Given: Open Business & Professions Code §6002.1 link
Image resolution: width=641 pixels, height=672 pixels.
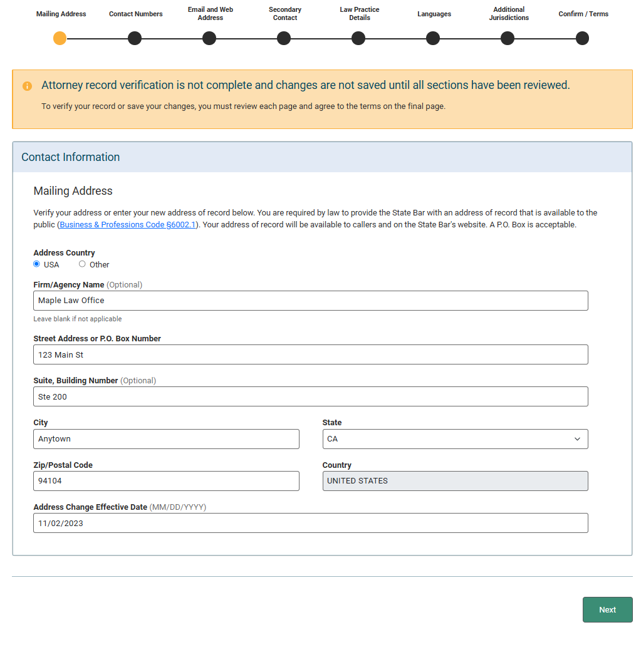Looking at the screenshot, I should click(127, 225).
